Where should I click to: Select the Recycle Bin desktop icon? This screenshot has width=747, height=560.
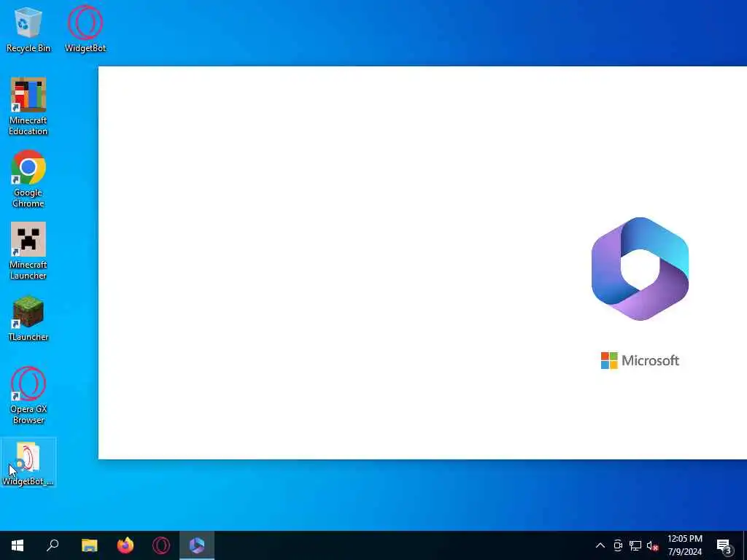coord(28,28)
